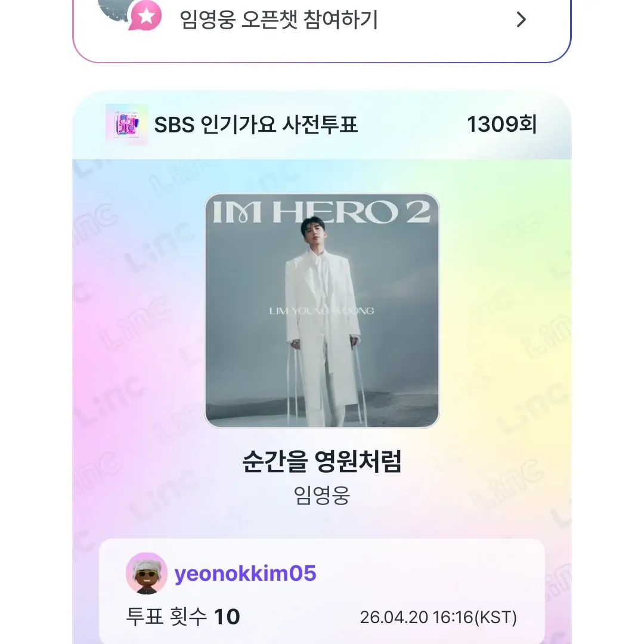Click the yeonokkim05 profile avatar

tap(146, 573)
